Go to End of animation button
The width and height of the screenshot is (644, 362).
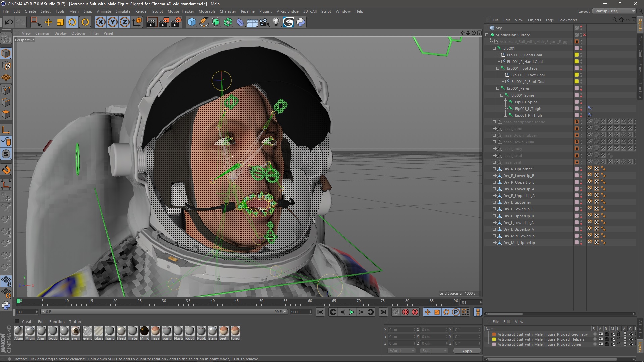383,312
